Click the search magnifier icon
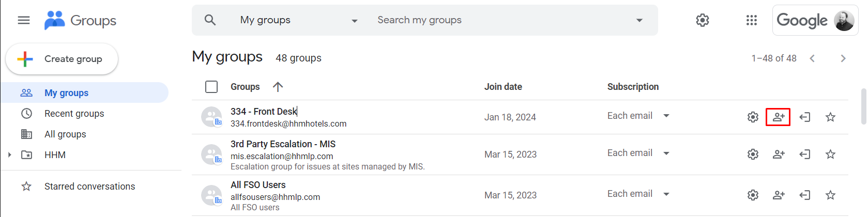Screen dimensions: 868x217 (210, 20)
